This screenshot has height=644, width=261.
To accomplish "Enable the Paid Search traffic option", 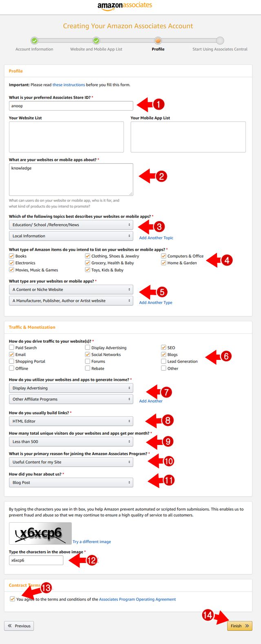I will pyautogui.click(x=11, y=348).
